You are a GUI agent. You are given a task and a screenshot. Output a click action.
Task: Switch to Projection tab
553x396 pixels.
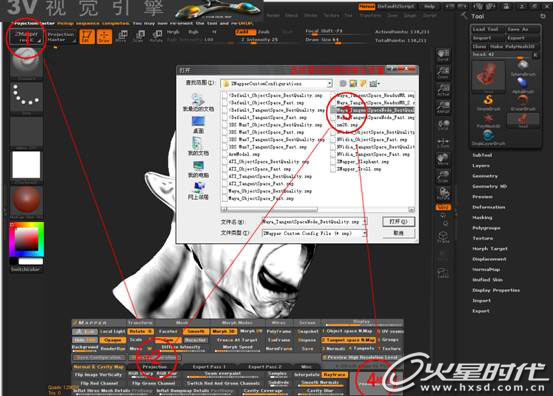[x=154, y=367]
